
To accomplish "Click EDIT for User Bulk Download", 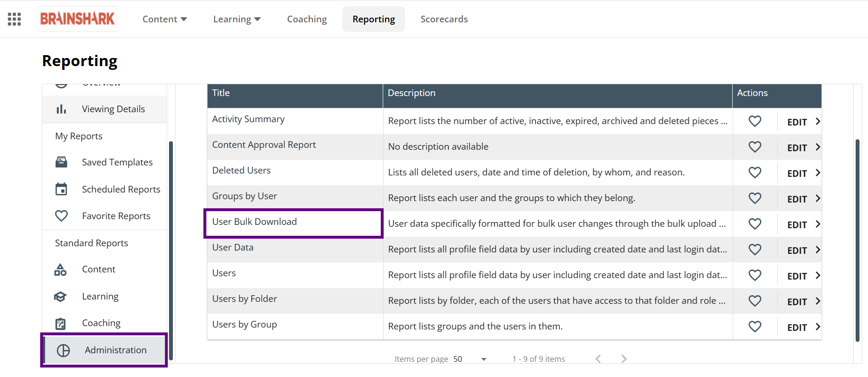I will 797,225.
